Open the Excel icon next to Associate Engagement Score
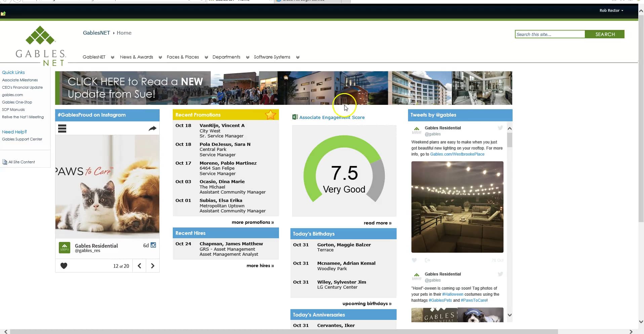The width and height of the screenshot is (644, 334). [x=294, y=117]
